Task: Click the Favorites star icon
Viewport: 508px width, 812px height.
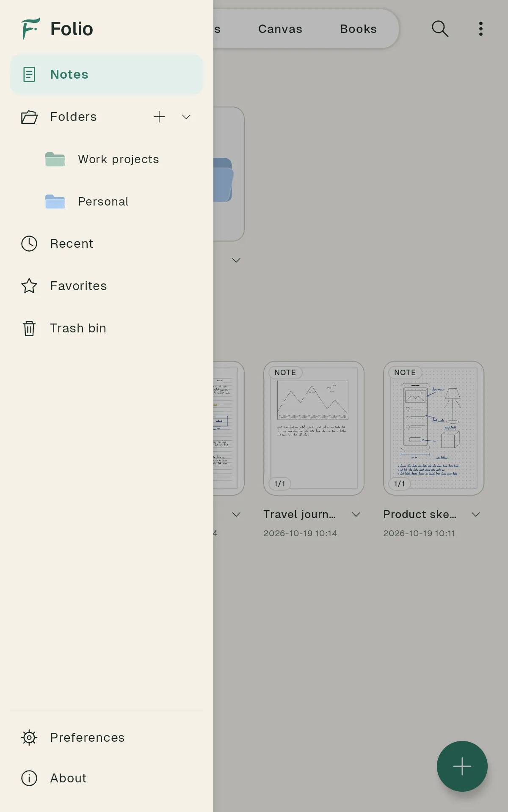Action: coord(29,286)
